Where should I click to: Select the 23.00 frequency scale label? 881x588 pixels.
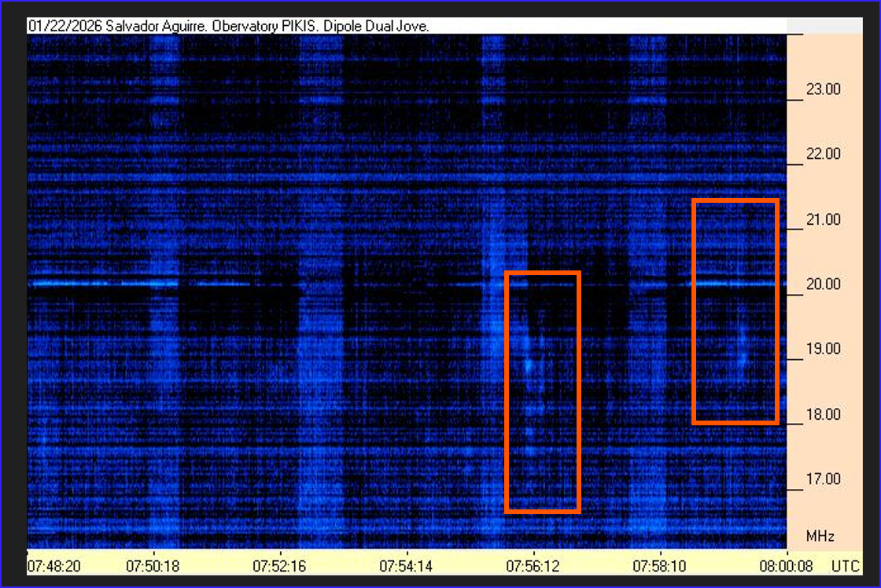coord(823,90)
